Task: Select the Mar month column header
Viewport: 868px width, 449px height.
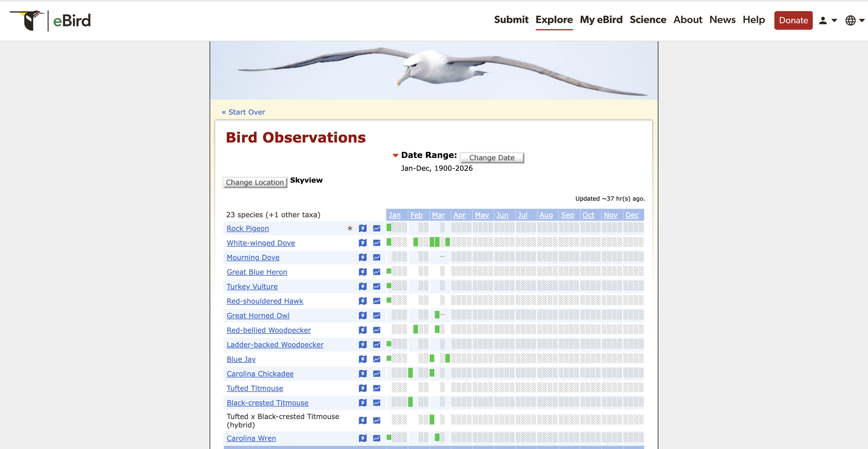Action: click(438, 215)
